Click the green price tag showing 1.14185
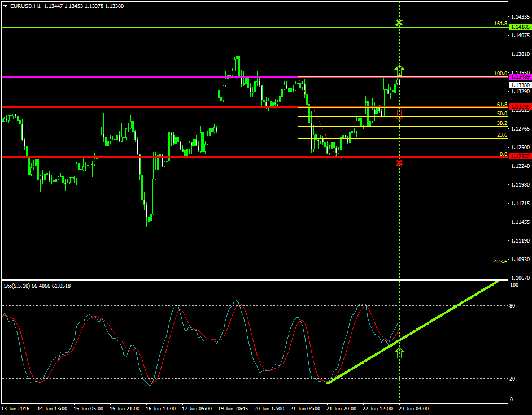Viewport: 532px width, 415px height. 519,25
